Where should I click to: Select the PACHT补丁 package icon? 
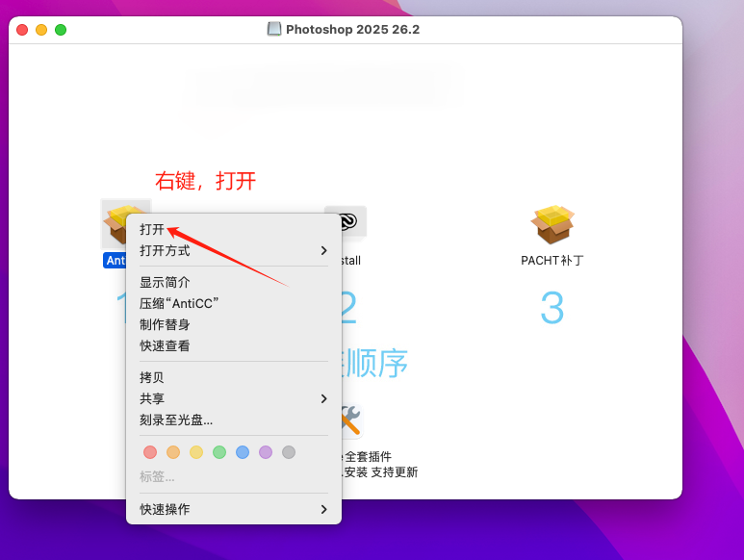tap(552, 224)
